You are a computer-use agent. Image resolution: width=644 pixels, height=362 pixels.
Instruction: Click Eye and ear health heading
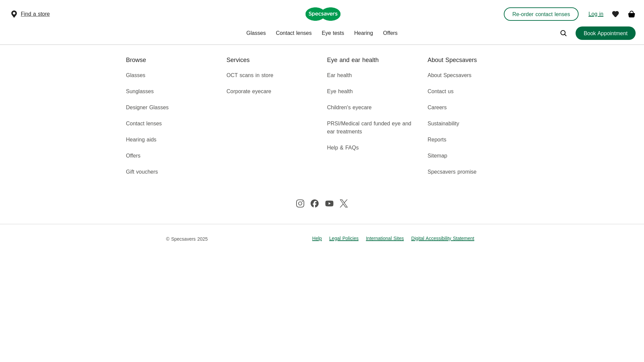click(353, 60)
